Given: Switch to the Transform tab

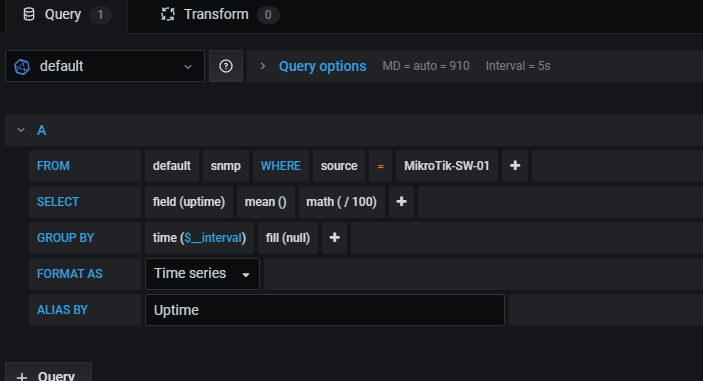Looking at the screenshot, I should click(220, 15).
